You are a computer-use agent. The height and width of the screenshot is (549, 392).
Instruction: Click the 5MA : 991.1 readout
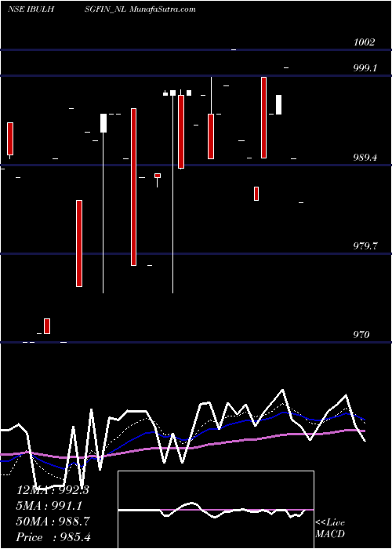(x=49, y=506)
